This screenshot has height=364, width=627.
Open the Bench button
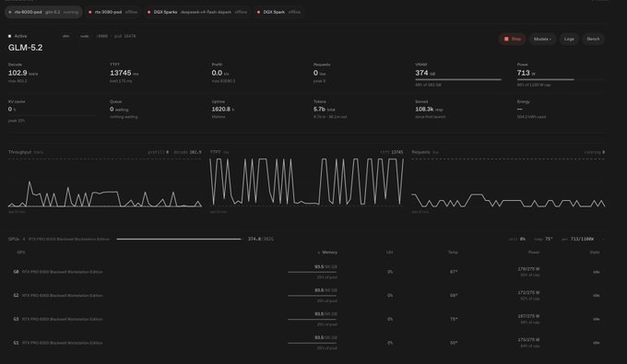(593, 39)
